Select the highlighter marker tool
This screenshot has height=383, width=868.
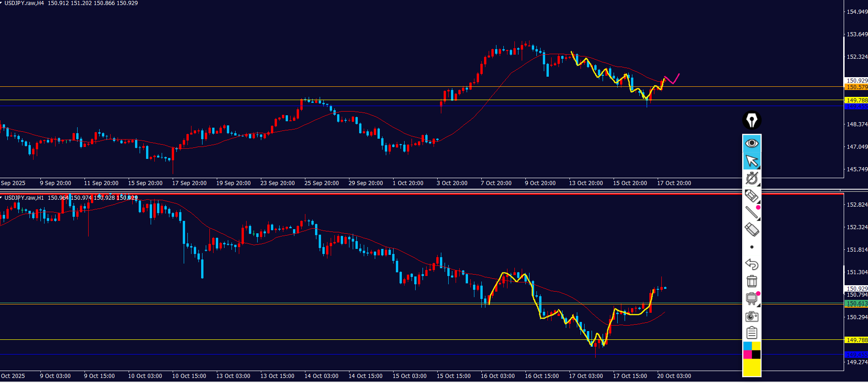(751, 196)
